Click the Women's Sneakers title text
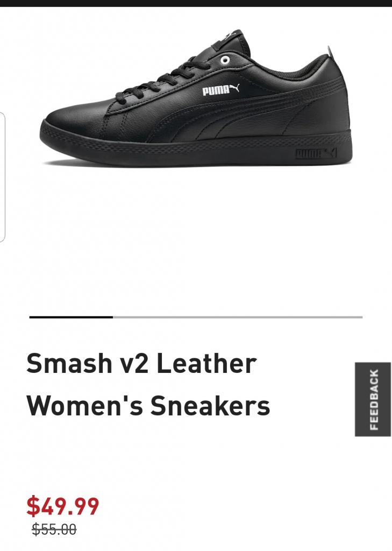 (148, 406)
